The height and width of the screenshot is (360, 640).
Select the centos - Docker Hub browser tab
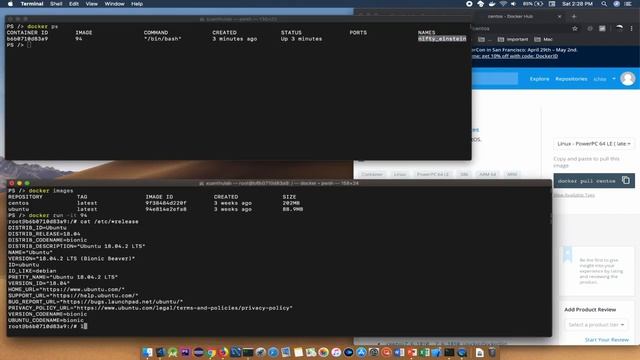tap(510, 16)
